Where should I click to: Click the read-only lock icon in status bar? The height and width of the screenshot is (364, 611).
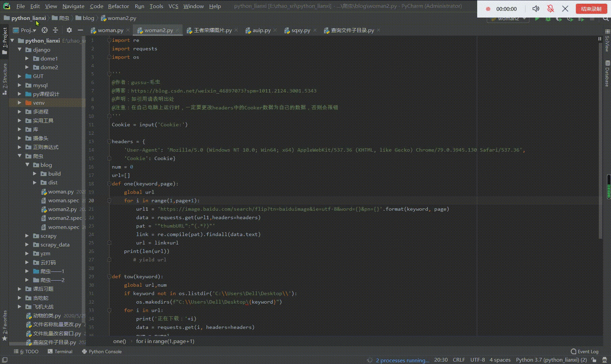pos(593,360)
